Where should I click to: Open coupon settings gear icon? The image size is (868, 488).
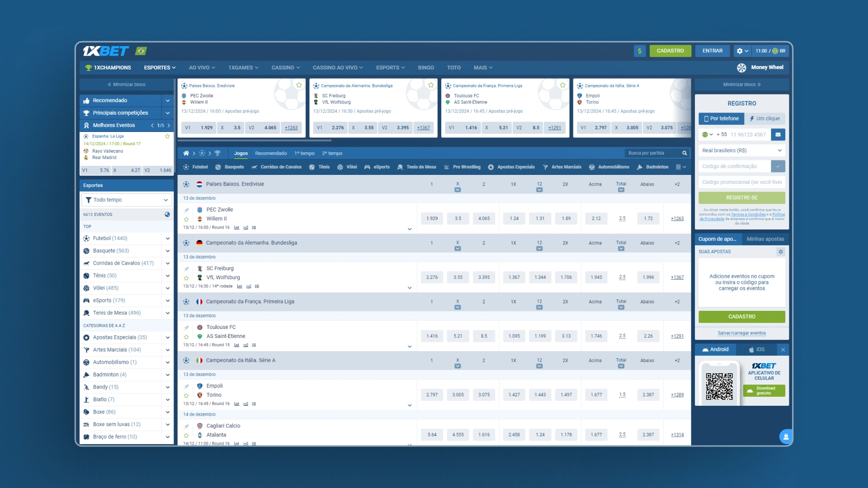point(781,252)
